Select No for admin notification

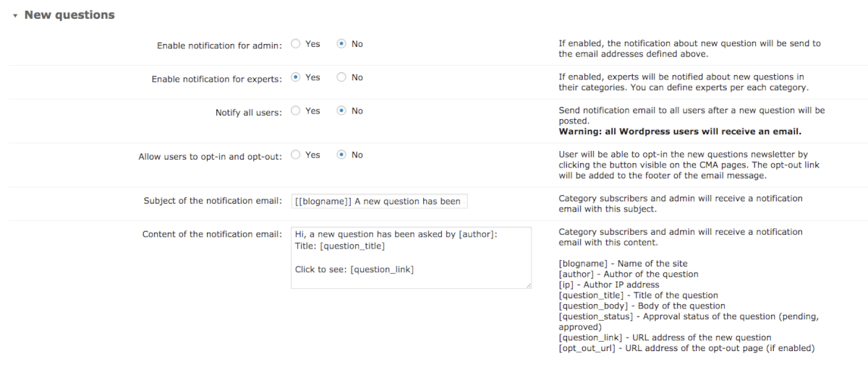(x=341, y=44)
